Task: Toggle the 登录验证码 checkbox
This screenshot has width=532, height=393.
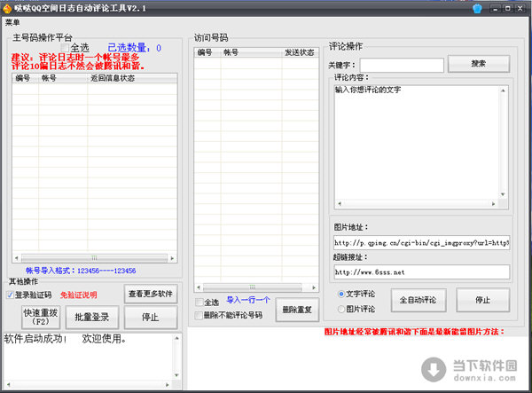Action: tap(10, 295)
